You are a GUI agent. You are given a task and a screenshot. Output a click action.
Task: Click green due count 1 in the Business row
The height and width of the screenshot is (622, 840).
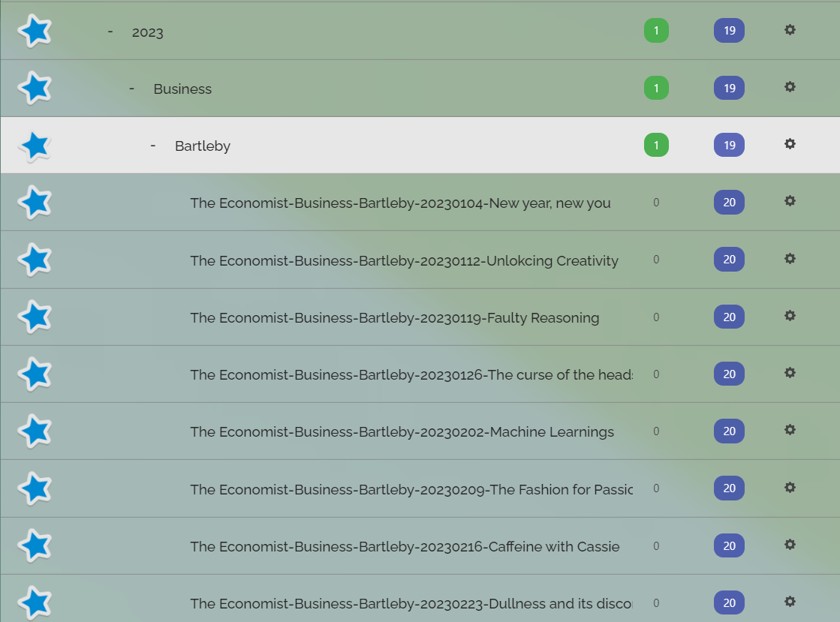click(x=656, y=88)
